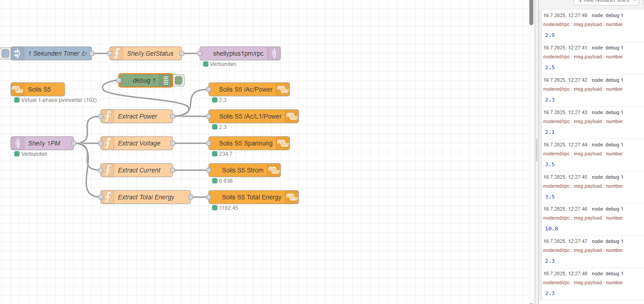Click the function icon on Shelly.GetStatus node

point(116,53)
